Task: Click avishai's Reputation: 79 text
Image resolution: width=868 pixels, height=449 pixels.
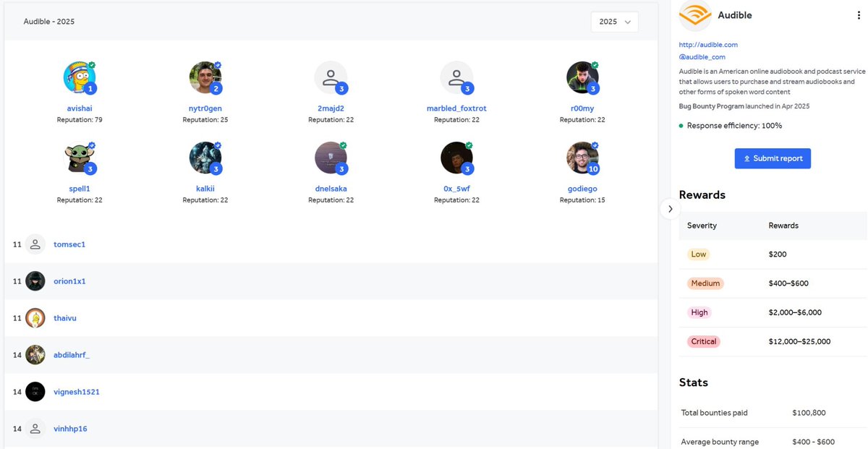Action: click(80, 119)
